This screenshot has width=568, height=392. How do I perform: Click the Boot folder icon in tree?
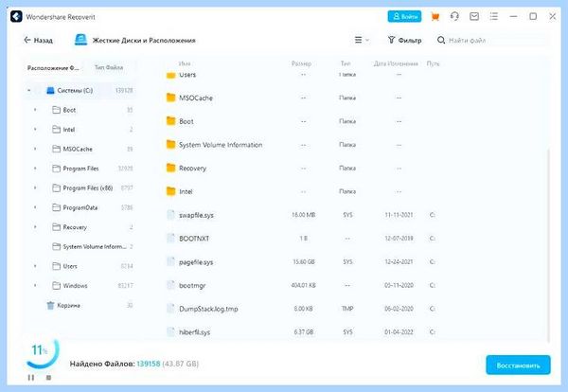point(56,110)
